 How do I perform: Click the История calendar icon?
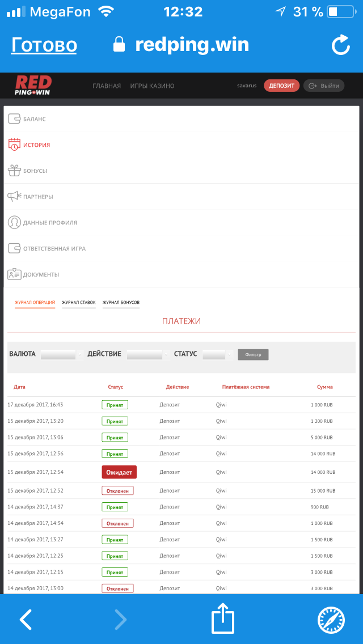tap(14, 145)
